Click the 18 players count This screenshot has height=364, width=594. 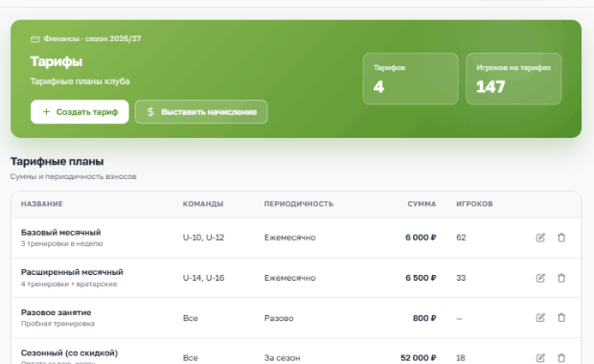click(x=461, y=358)
